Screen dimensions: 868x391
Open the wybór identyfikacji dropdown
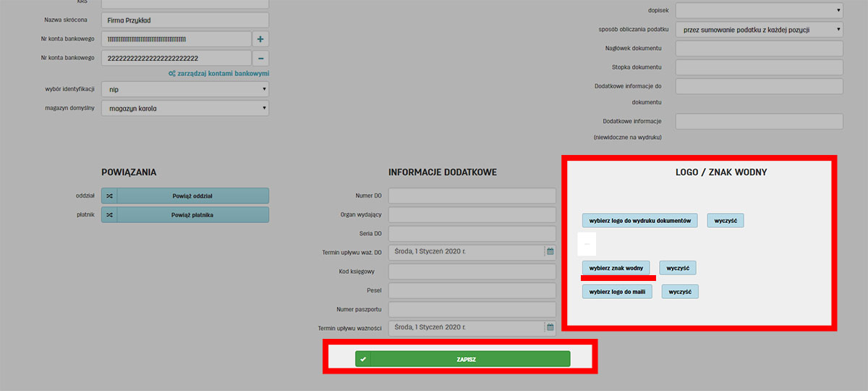pos(184,89)
